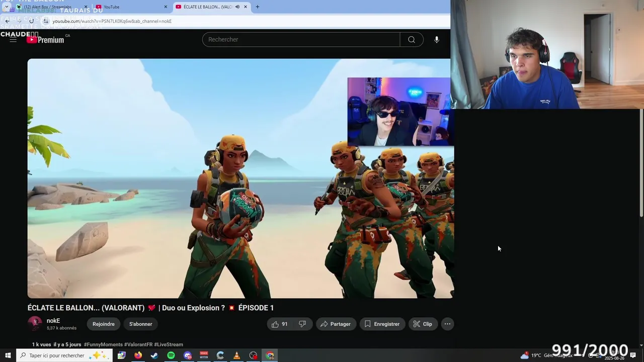Like the video with thumbs up
The height and width of the screenshot is (362, 644).
tap(280, 324)
